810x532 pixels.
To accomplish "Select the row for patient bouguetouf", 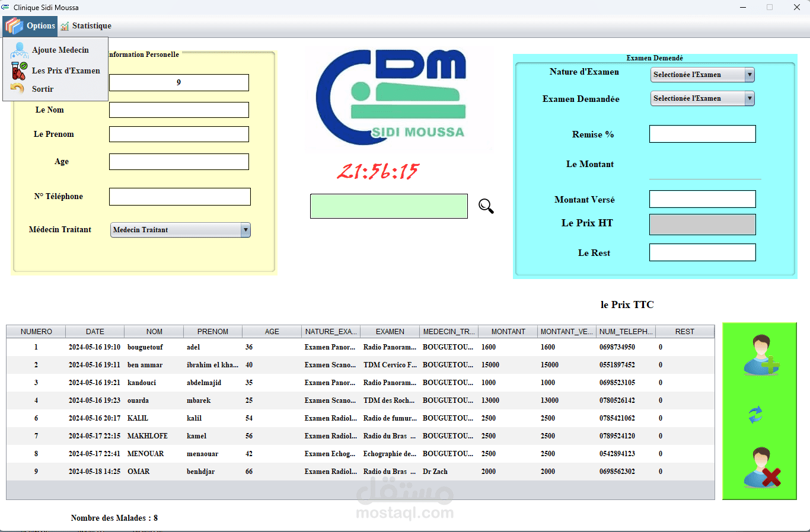I will tap(361, 347).
